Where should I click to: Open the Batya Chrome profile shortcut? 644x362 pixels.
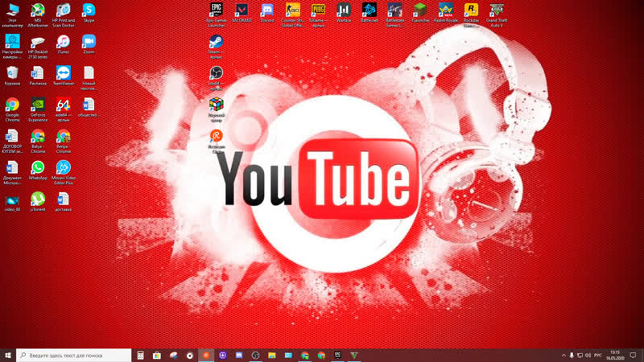pos(38,142)
